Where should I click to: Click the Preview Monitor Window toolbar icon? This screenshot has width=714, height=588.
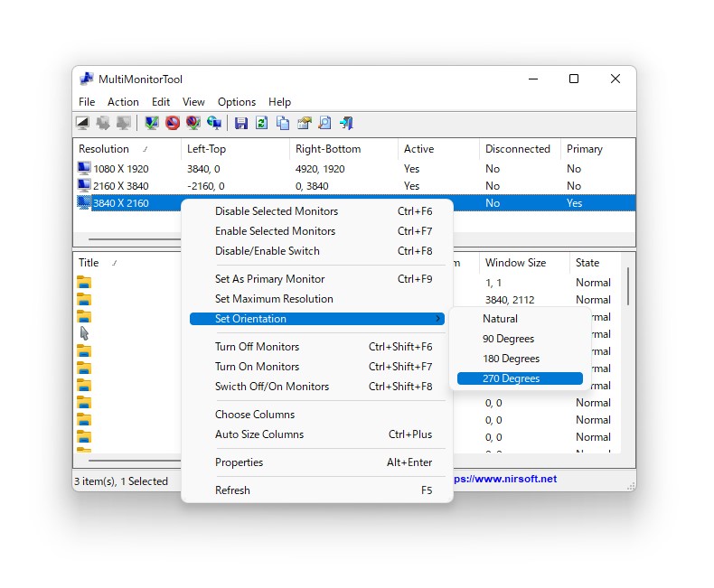(82, 123)
